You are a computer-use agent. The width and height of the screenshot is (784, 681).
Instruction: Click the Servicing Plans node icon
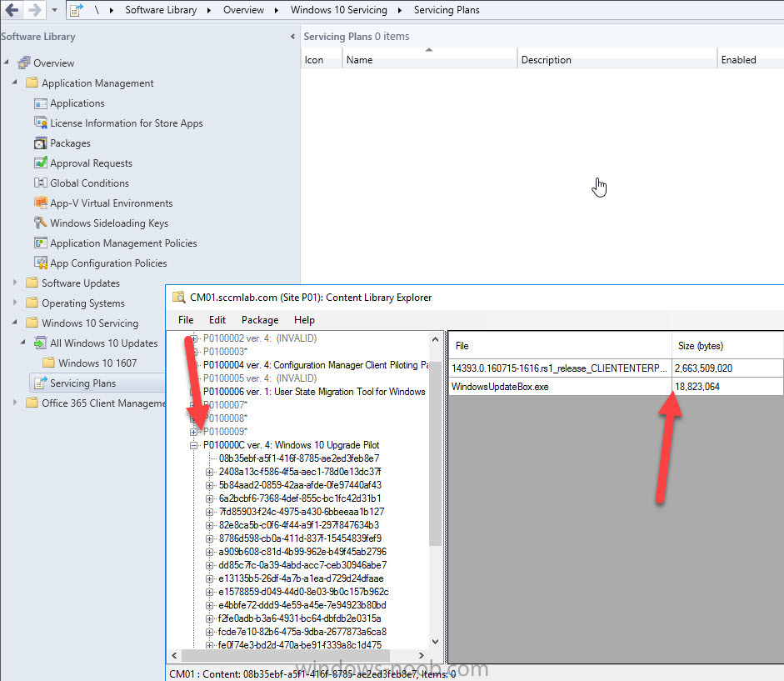pyautogui.click(x=41, y=383)
